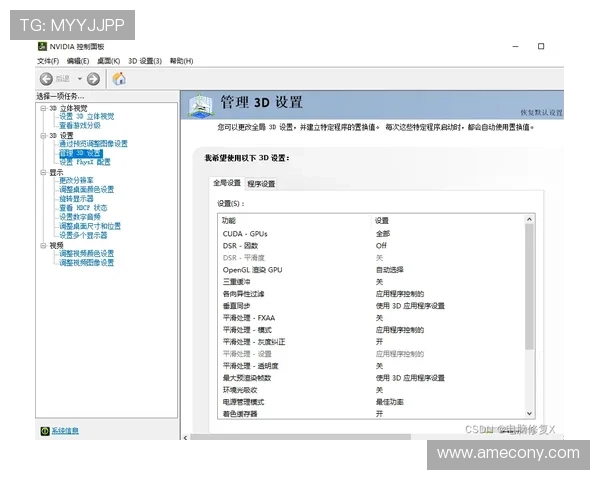Image resolution: width=600 pixels, height=480 pixels.
Task: Open the 3D 设置(3) menu
Action: click(145, 61)
